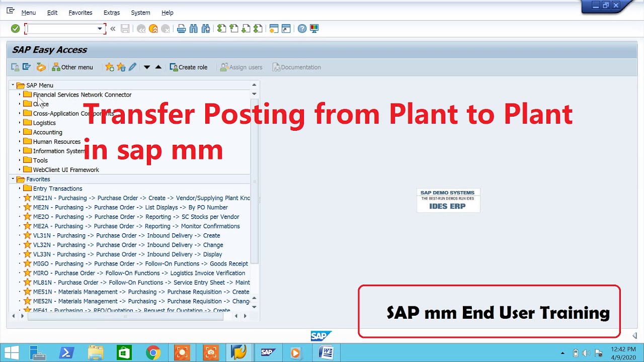Select MIGO Goods Receipt favorite
The height and width of the screenshot is (362, 644).
coord(140,263)
